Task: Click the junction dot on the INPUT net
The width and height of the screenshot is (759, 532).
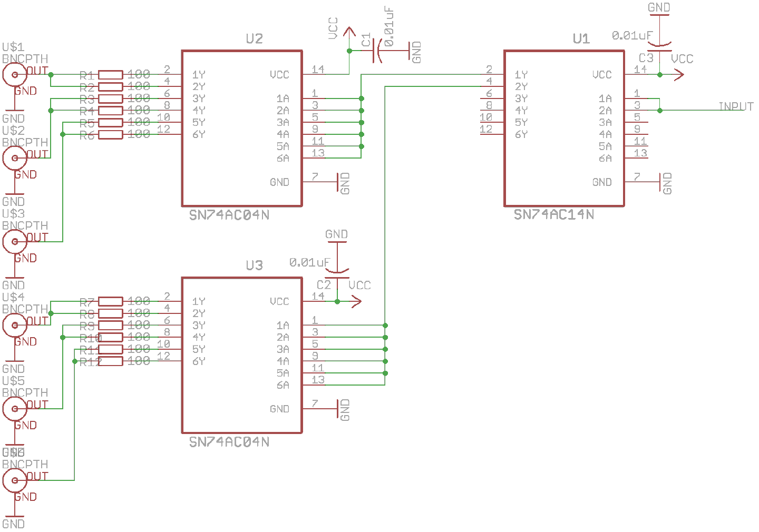Action: (x=659, y=111)
